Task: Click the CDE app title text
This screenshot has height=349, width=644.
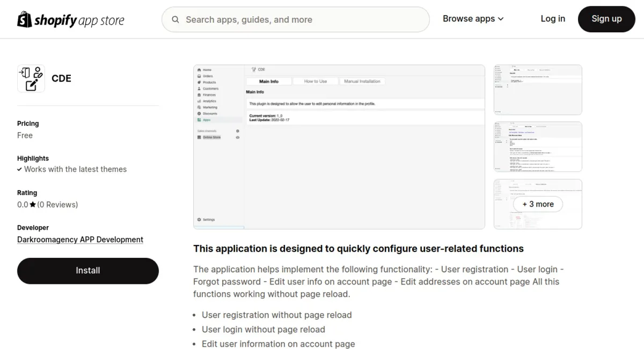Action: click(x=61, y=78)
